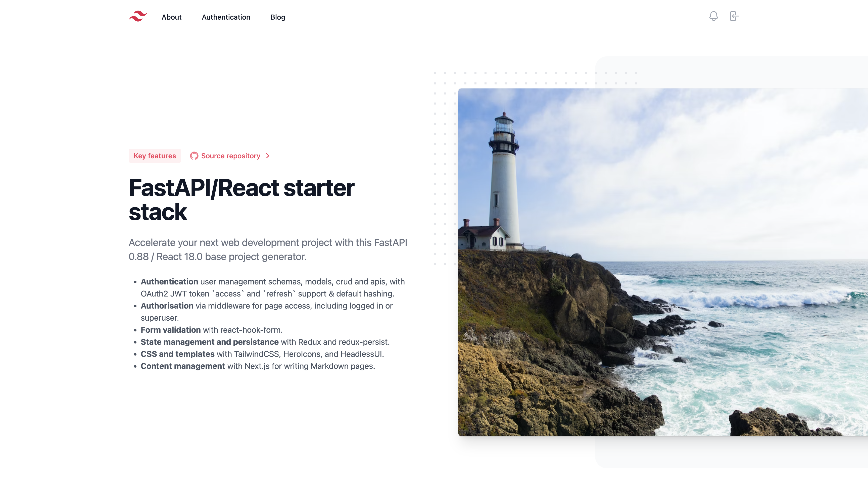The image size is (868, 492).
Task: Open the Authentication navigation menu item
Action: [x=226, y=17]
